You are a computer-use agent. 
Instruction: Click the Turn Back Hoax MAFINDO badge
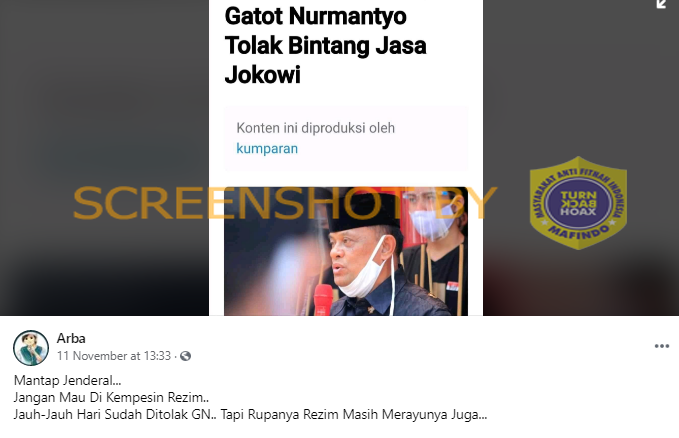pyautogui.click(x=578, y=203)
